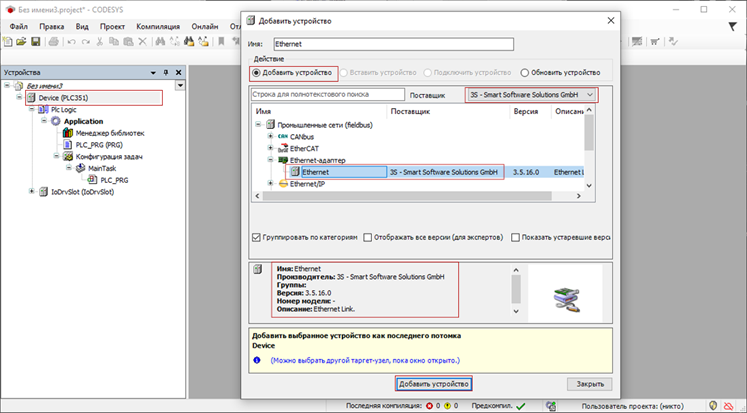Select the Подключить устройство radio option

click(427, 73)
